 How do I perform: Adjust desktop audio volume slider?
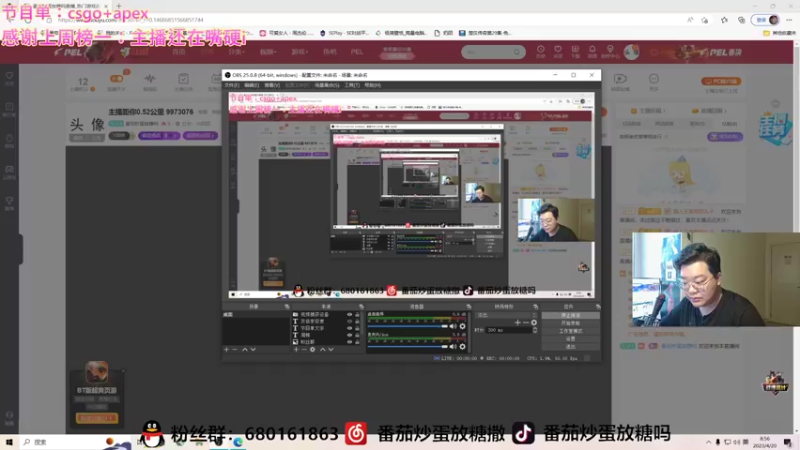pos(407,326)
